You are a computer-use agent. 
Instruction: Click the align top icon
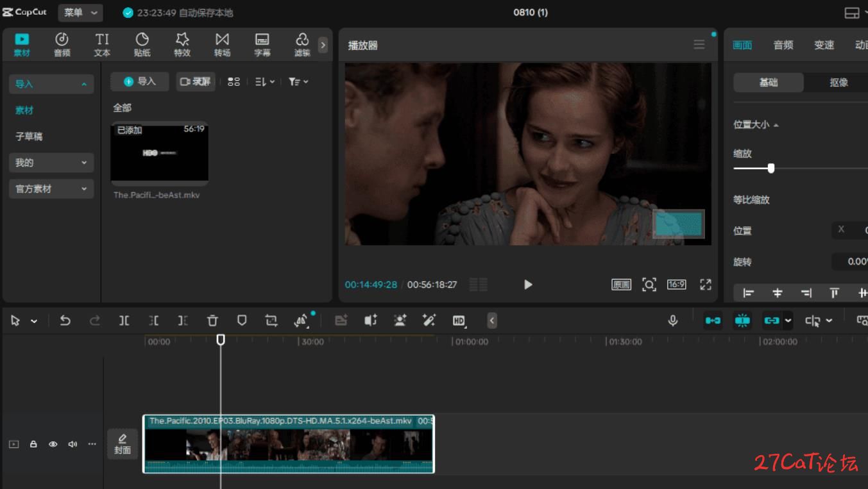pos(834,293)
